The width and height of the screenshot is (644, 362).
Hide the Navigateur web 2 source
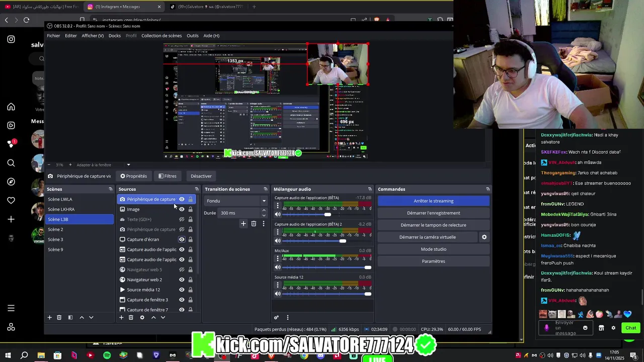click(182, 280)
